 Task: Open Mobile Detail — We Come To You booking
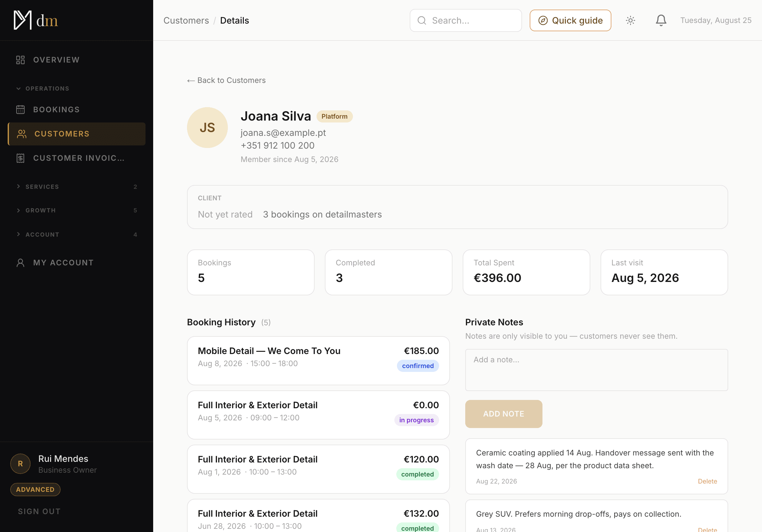click(318, 361)
